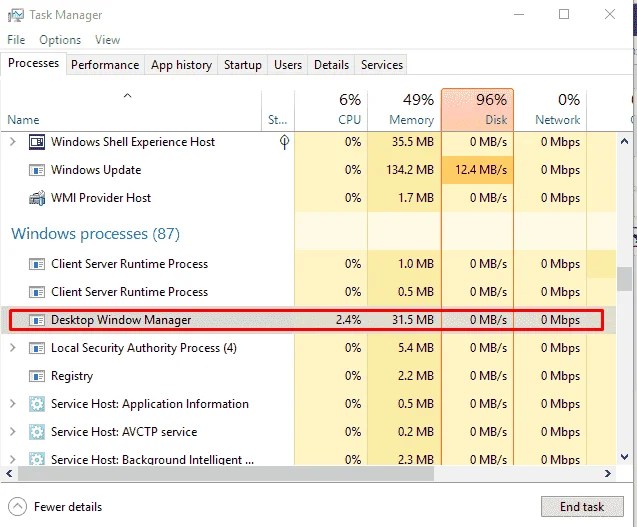The width and height of the screenshot is (637, 527).
Task: Select the Registry process row
Action: coord(309,376)
